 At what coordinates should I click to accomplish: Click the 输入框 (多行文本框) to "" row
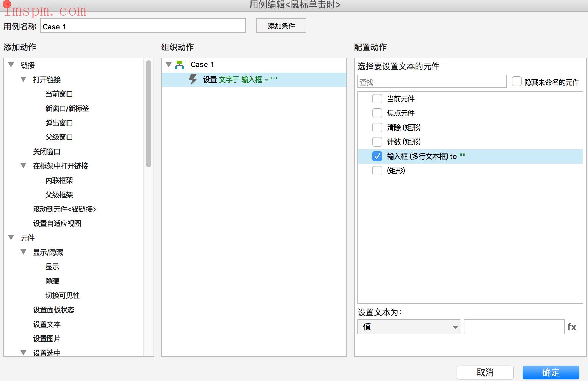click(470, 156)
